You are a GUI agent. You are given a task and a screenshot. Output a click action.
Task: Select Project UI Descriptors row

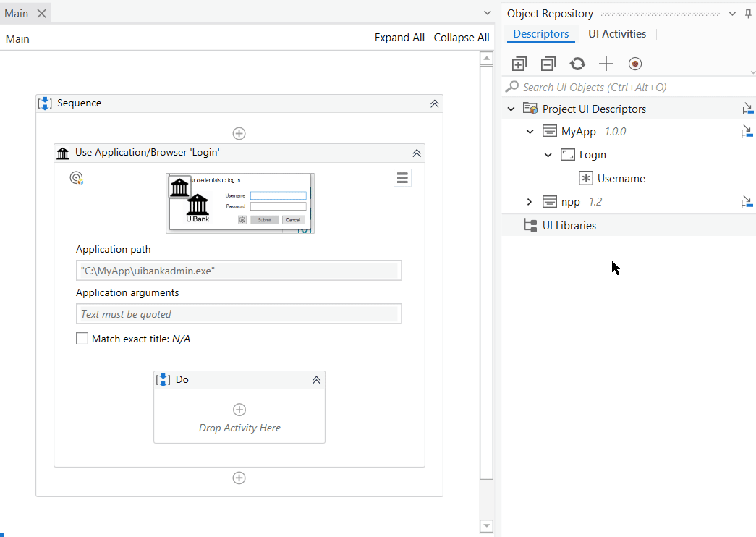click(628, 109)
